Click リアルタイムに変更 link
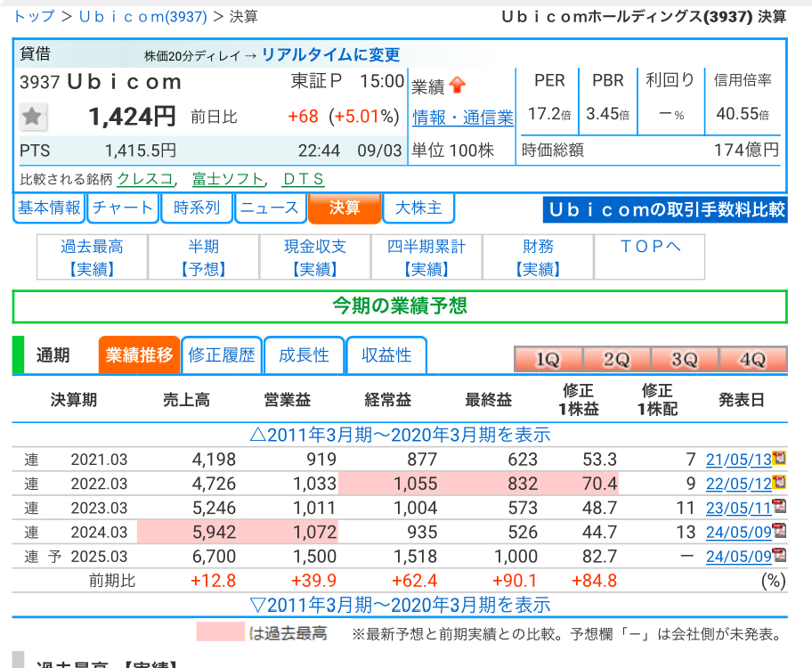The image size is (812, 668). pyautogui.click(x=331, y=55)
